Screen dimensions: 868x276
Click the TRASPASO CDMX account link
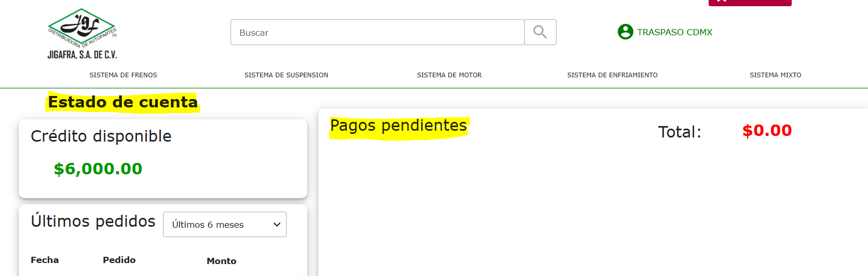674,32
